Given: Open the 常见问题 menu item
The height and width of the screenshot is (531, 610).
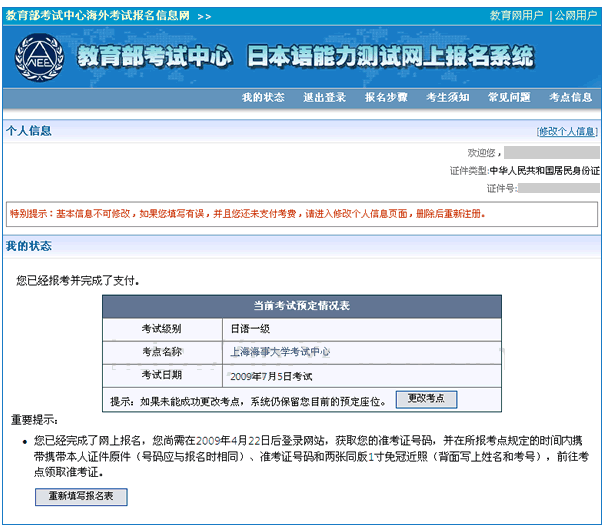Looking at the screenshot, I should (509, 97).
